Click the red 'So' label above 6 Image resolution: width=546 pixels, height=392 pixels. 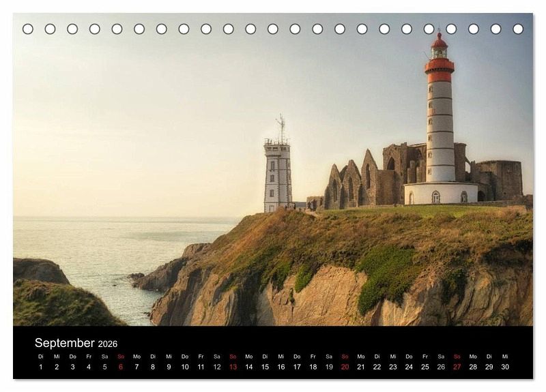[x=121, y=357]
